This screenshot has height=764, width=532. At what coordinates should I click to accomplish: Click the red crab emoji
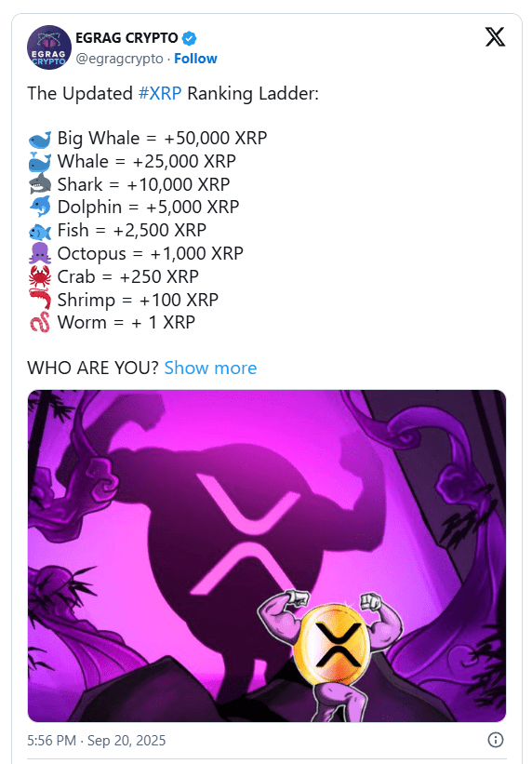pos(39,276)
